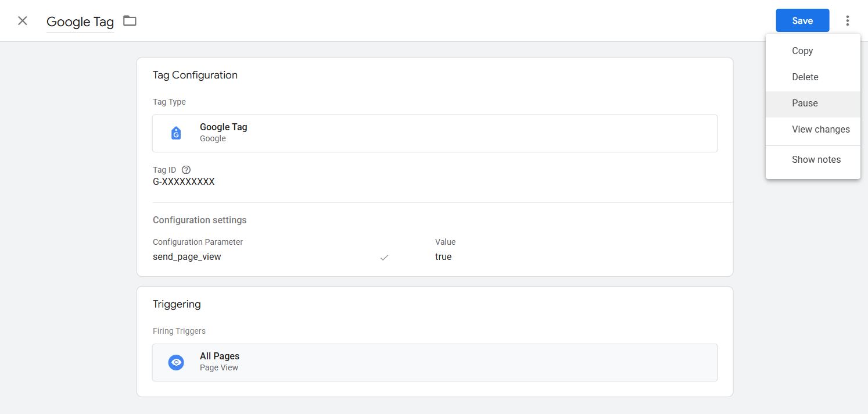The height and width of the screenshot is (414, 868).
Task: Click the Google Tag type selection box
Action: click(x=435, y=133)
